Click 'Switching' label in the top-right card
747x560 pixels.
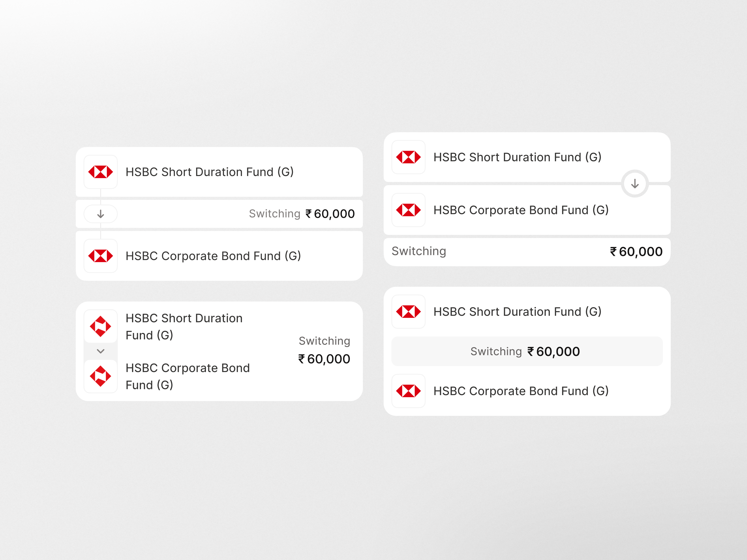(419, 251)
